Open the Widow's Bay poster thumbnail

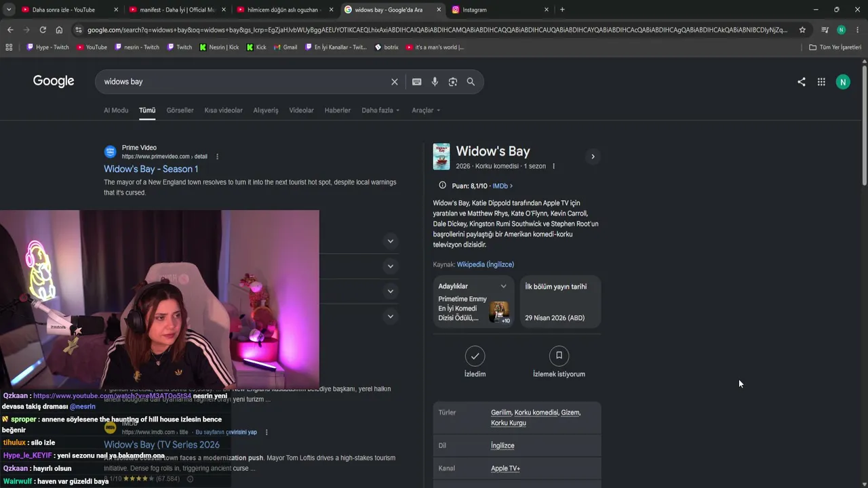click(x=441, y=157)
